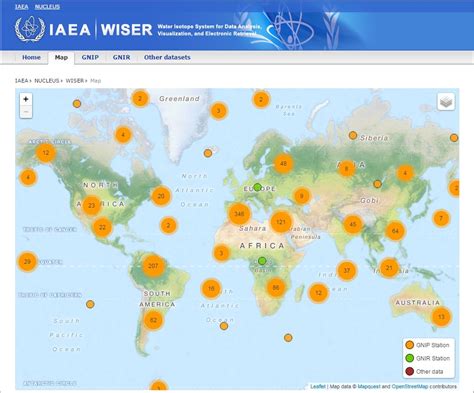
Task: Open the 37 cluster in the Indian Ocean
Action: point(347,270)
